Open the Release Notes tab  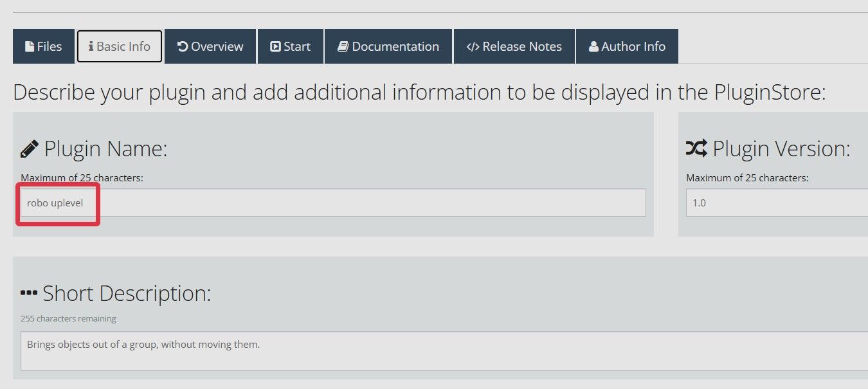coord(514,46)
